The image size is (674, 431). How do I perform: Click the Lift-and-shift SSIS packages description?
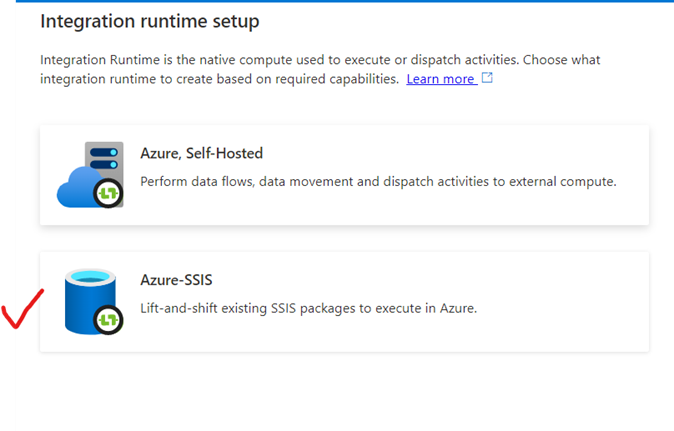[x=308, y=308]
